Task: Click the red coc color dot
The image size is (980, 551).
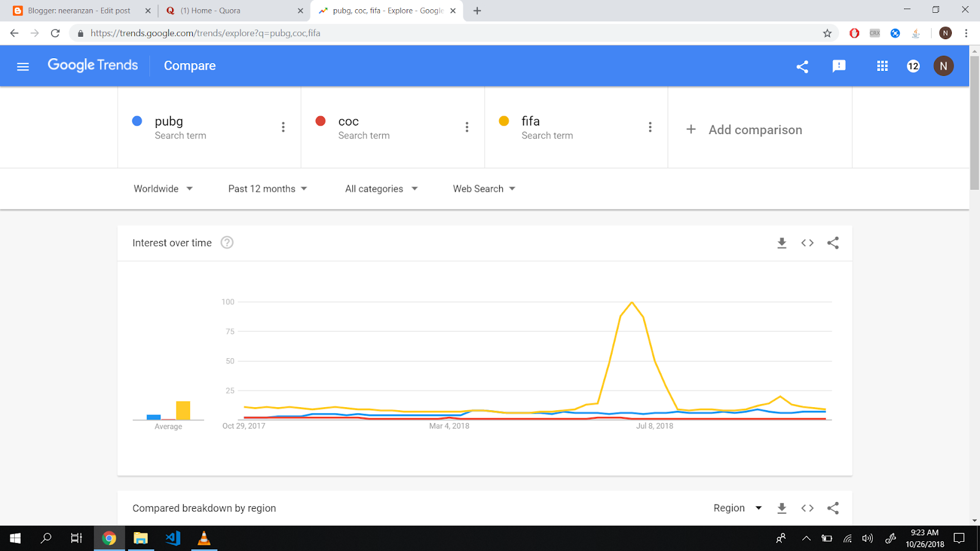Action: [320, 121]
